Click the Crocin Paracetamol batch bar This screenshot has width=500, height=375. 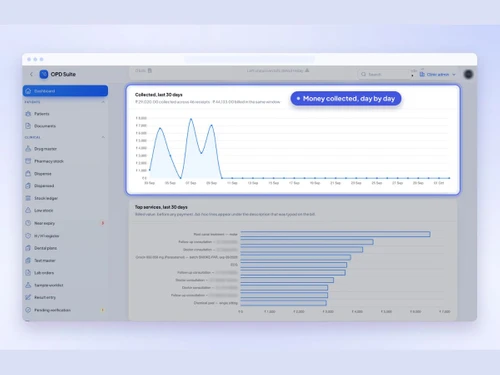pos(296,257)
